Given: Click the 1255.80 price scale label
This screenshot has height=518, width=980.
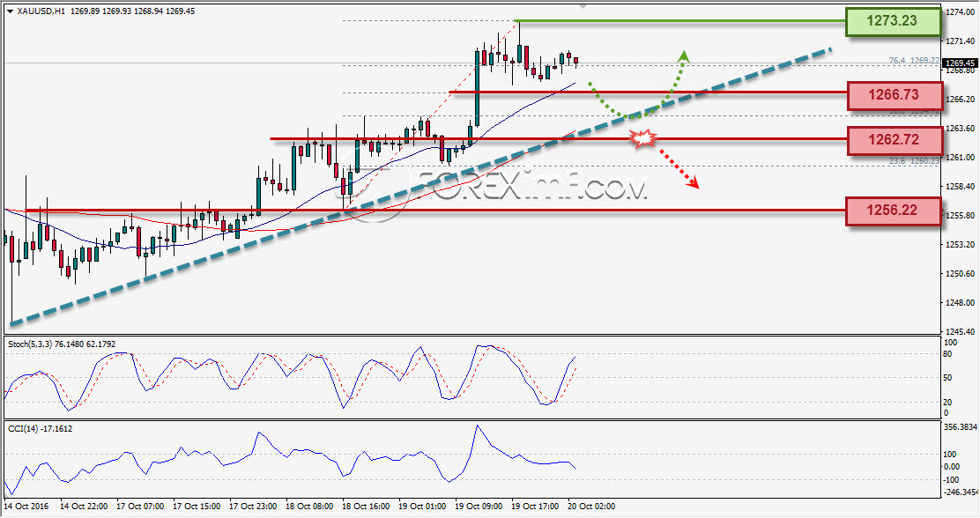Looking at the screenshot, I should click(961, 216).
